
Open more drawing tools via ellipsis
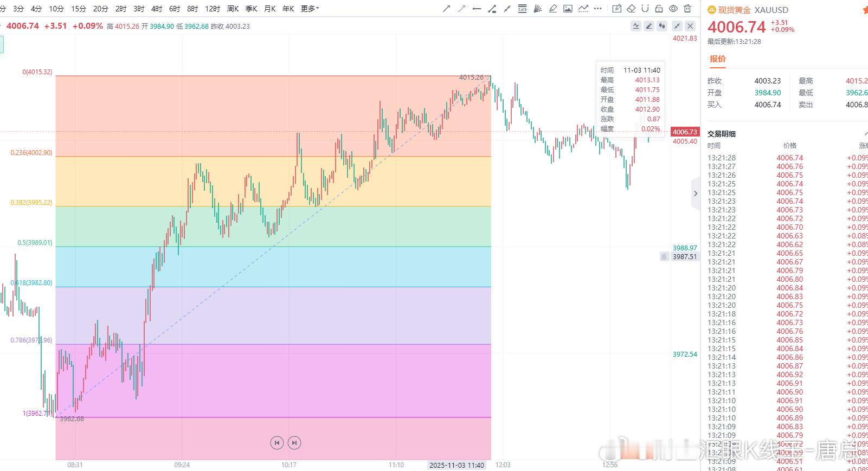(598, 9)
